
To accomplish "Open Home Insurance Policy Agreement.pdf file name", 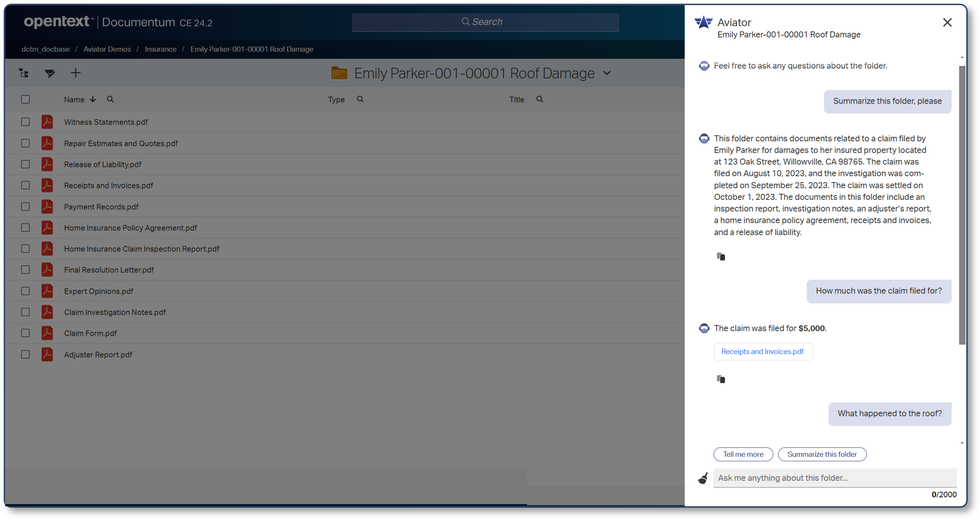I will pos(130,228).
